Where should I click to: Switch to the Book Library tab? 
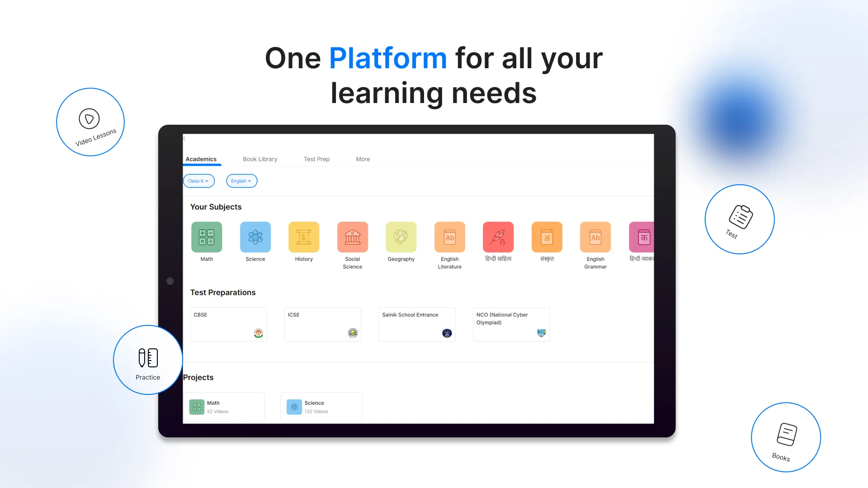(260, 159)
